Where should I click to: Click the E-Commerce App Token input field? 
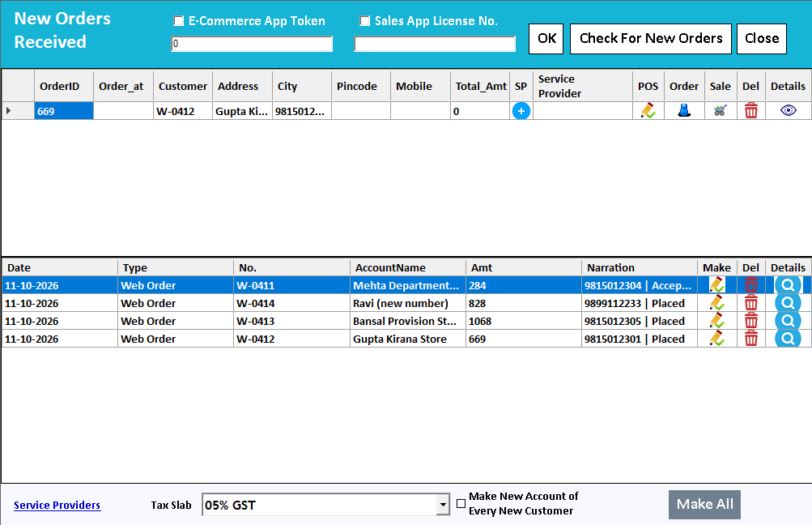(x=252, y=44)
